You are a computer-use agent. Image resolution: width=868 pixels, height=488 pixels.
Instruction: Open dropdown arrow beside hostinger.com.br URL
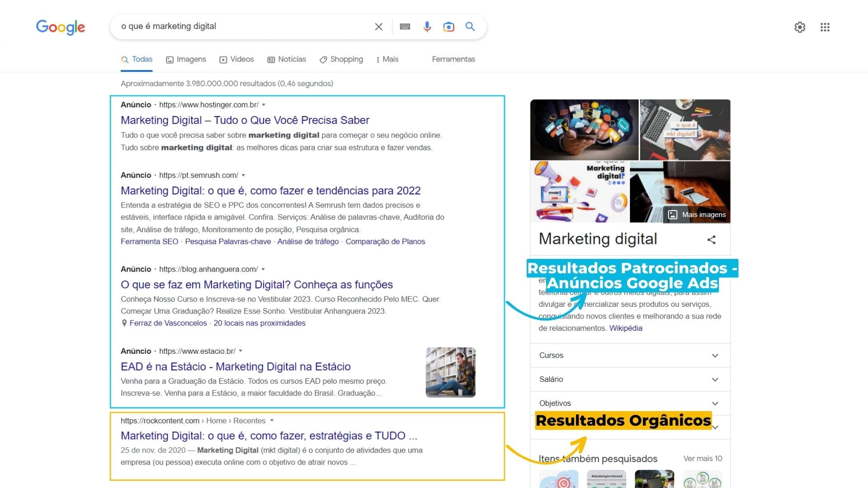click(264, 105)
